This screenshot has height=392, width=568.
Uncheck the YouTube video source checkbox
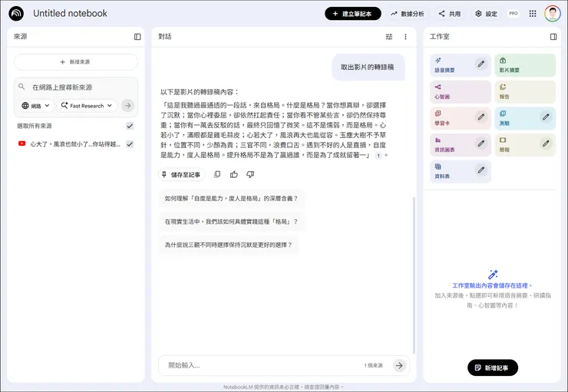click(130, 144)
